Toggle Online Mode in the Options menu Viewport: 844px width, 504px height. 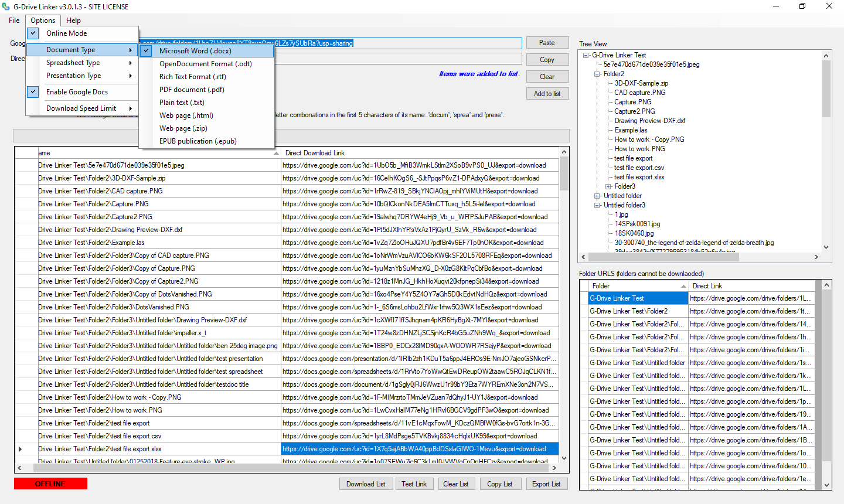[82, 33]
